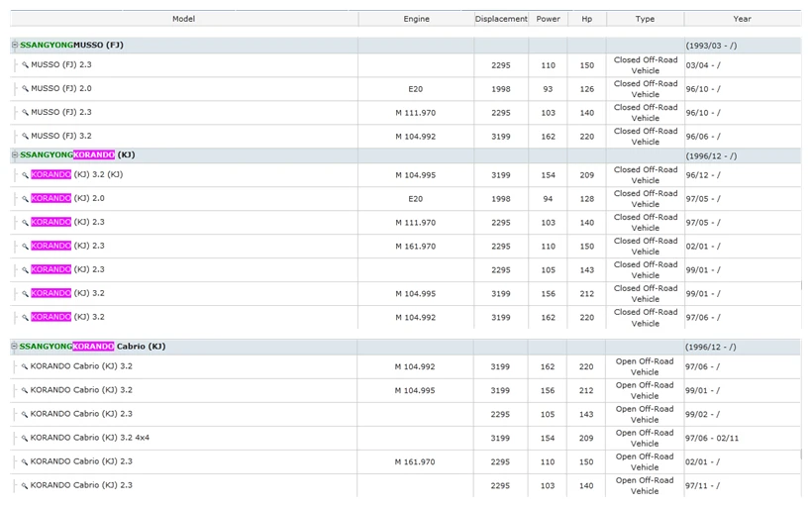The image size is (812, 507).
Task: Click magnifier icon for KORANDO (KJ) 2.3 143 hp row
Action: [25, 270]
